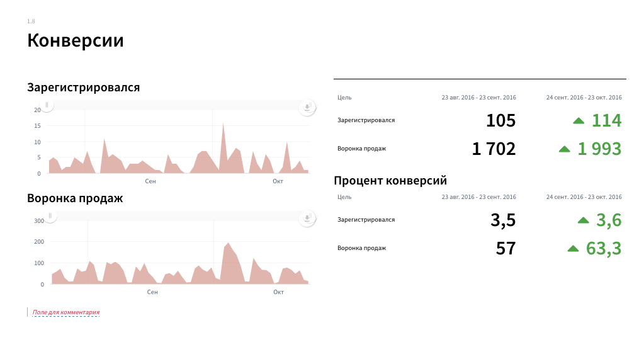644x347 pixels.
Task: Click the Зарегистрировался label under Процент конверсий
Action: click(x=366, y=220)
